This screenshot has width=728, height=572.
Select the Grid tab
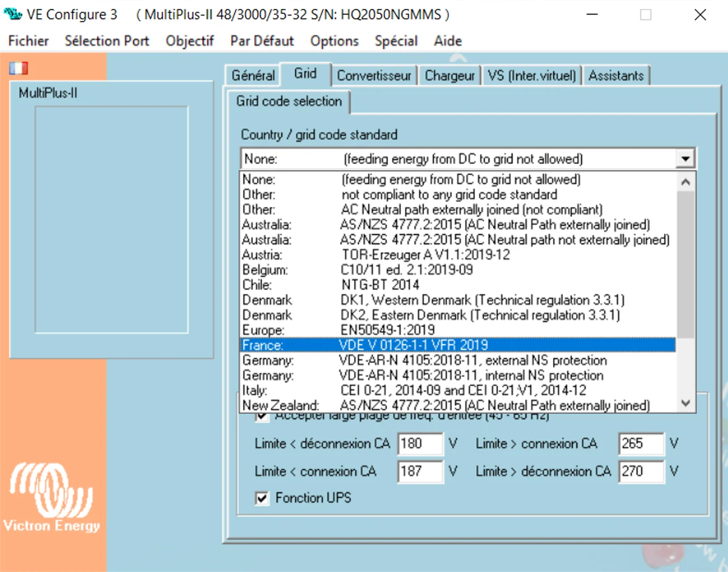pyautogui.click(x=305, y=74)
